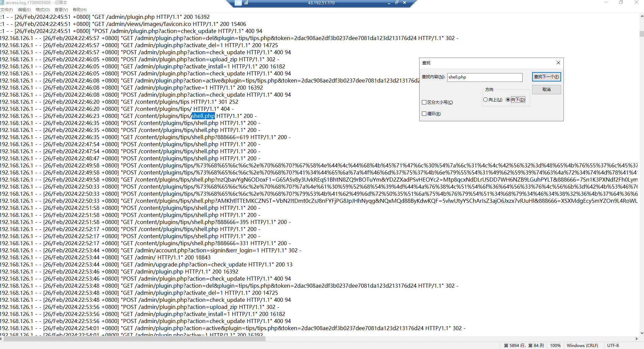Close the remote session on the connection bar
The height and width of the screenshot is (349, 644).
(404, 3)
